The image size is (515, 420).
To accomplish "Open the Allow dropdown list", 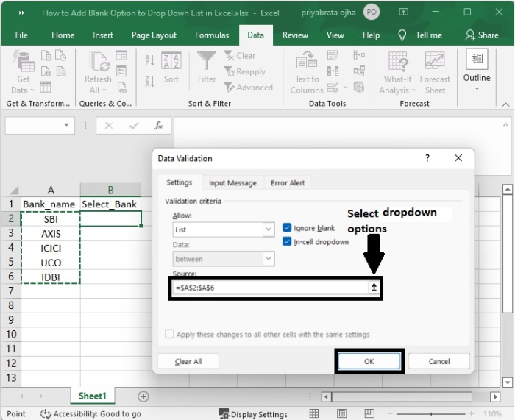I will click(x=268, y=229).
